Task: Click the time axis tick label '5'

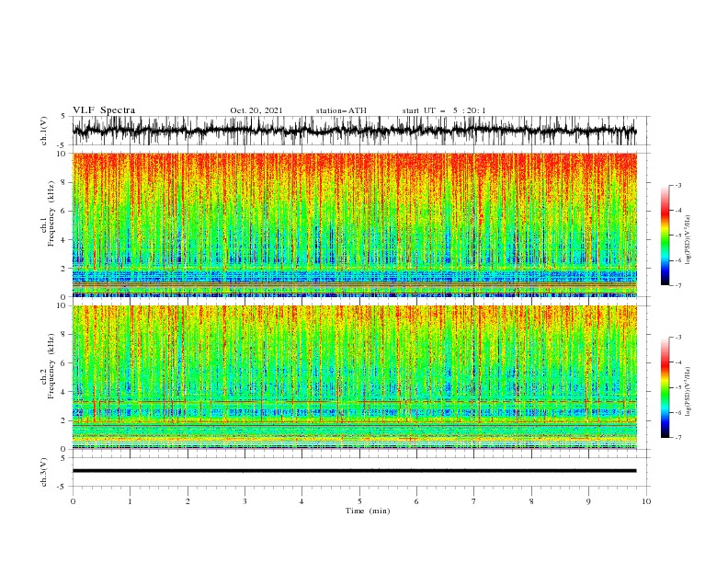Action: point(359,501)
